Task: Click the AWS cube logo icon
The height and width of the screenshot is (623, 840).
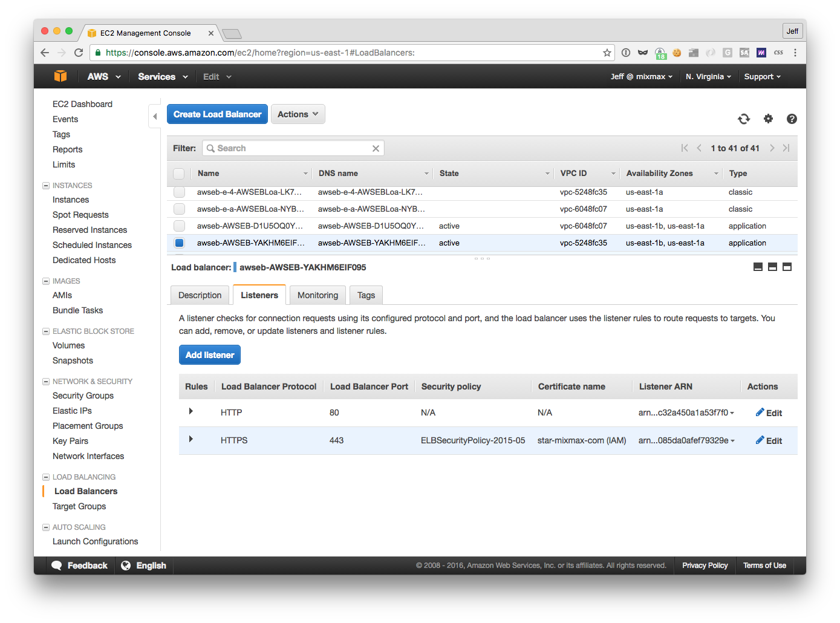Action: (60, 76)
